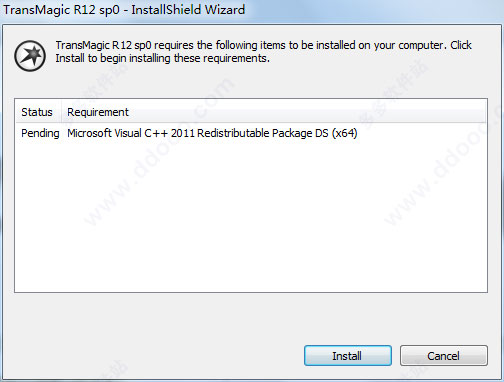Click the word 'Click' ending the first instruction line
The height and width of the screenshot is (382, 504).
[x=461, y=45]
